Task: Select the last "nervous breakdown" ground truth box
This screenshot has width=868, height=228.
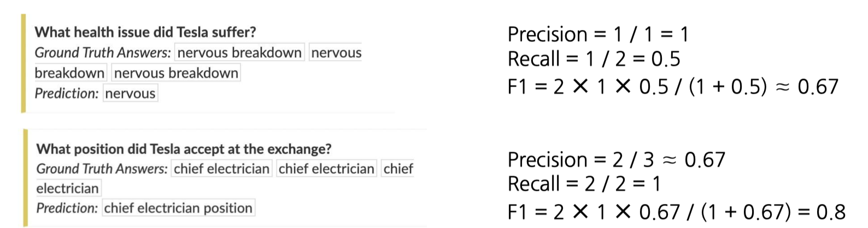Action: 176,73
